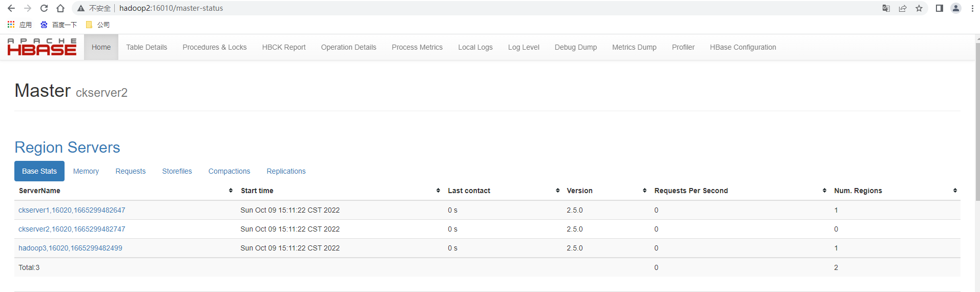Open region server ckserver1,16020,1665299482647 link
Viewport: 980px width, 292px height.
pos(72,210)
